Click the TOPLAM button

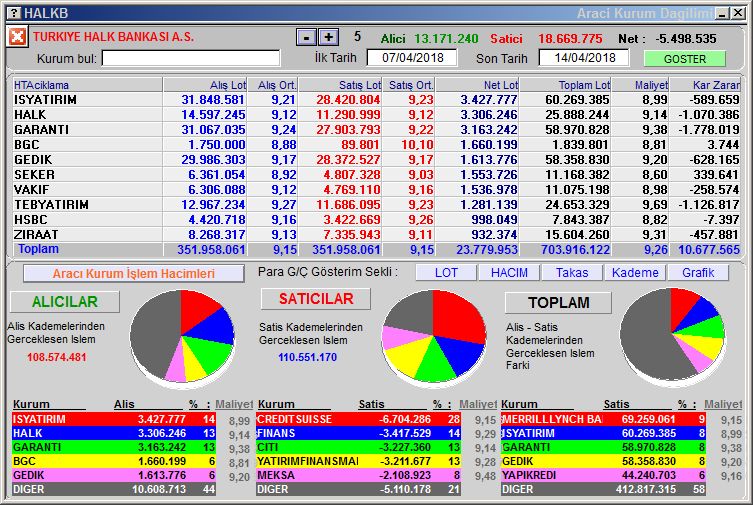(558, 302)
